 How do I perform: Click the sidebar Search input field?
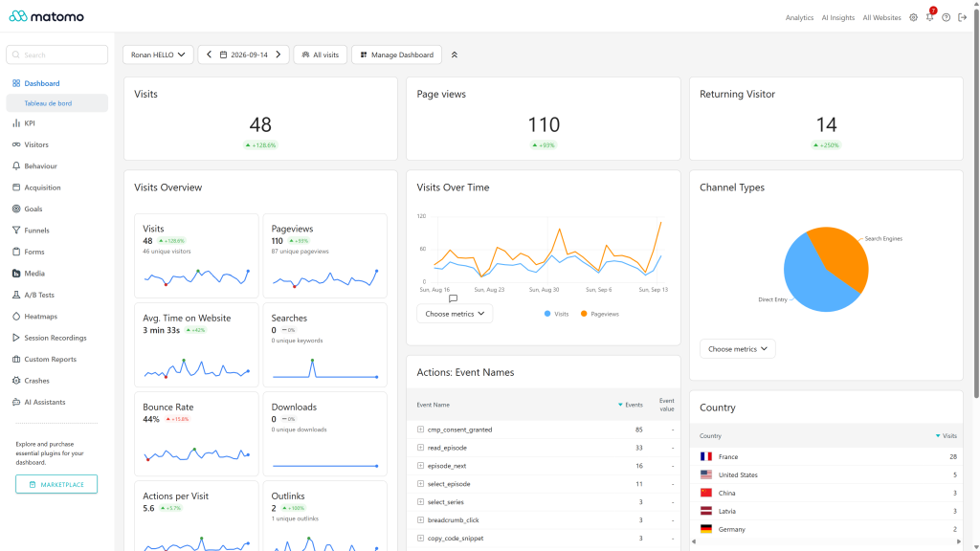(x=56, y=55)
